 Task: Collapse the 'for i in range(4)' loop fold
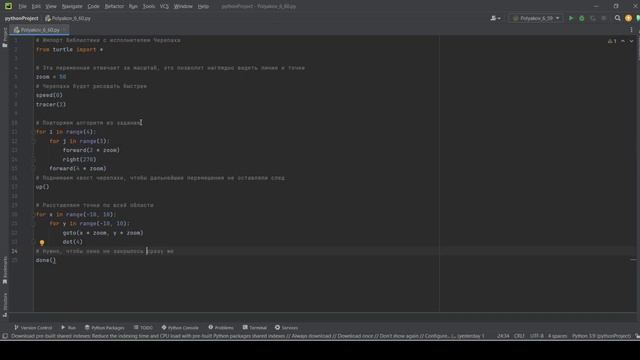34,132
